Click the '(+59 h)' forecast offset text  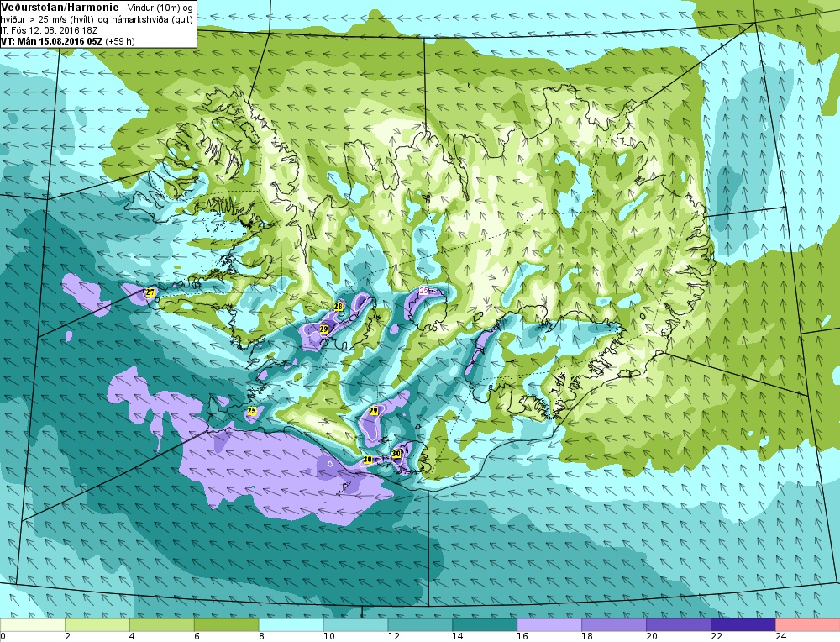[120, 41]
